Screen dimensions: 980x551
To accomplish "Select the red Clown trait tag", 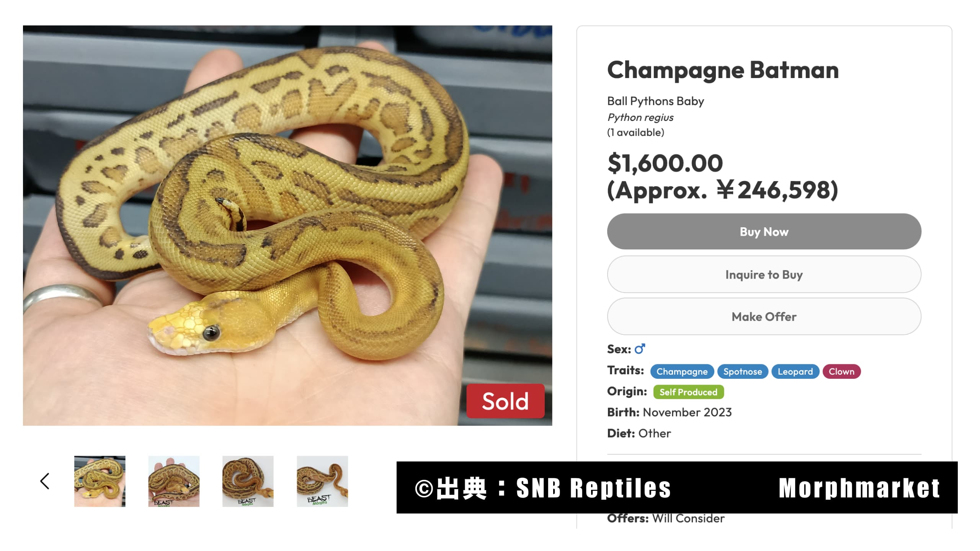I will (841, 372).
